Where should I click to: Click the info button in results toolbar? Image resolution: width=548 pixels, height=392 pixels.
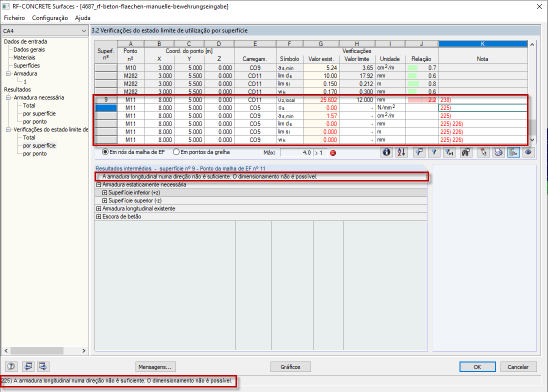click(386, 152)
